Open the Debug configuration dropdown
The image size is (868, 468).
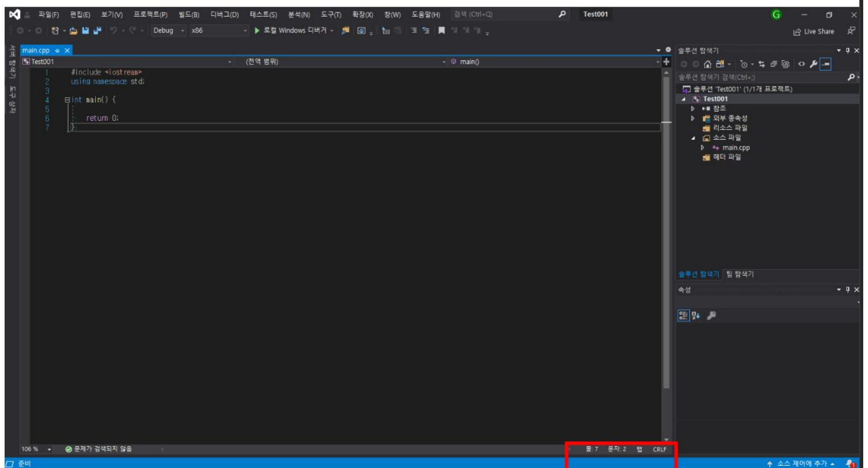(x=169, y=31)
